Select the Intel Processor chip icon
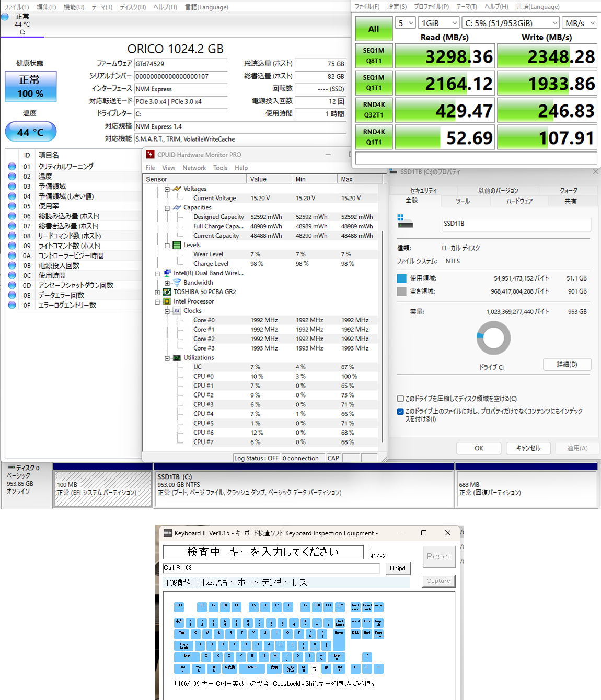Viewport: 601px width, 700px height. [167, 301]
